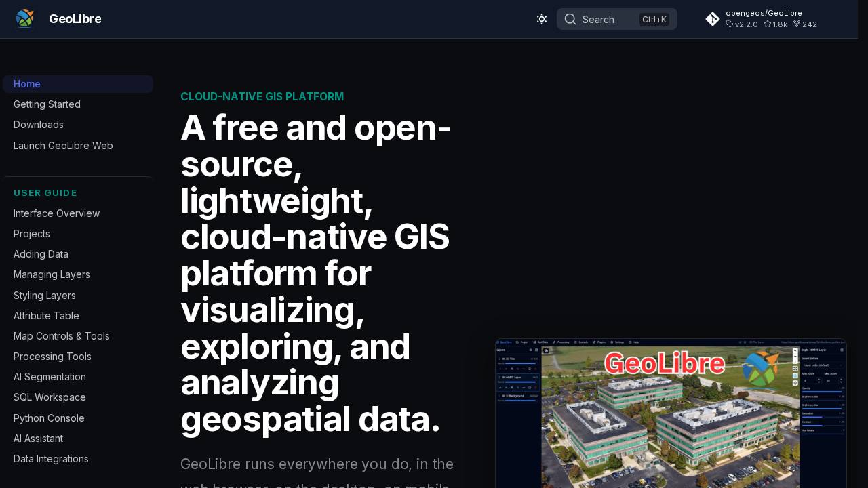Viewport: 868px width, 488px height.
Task: Select Home in the sidebar
Action: click(78, 84)
